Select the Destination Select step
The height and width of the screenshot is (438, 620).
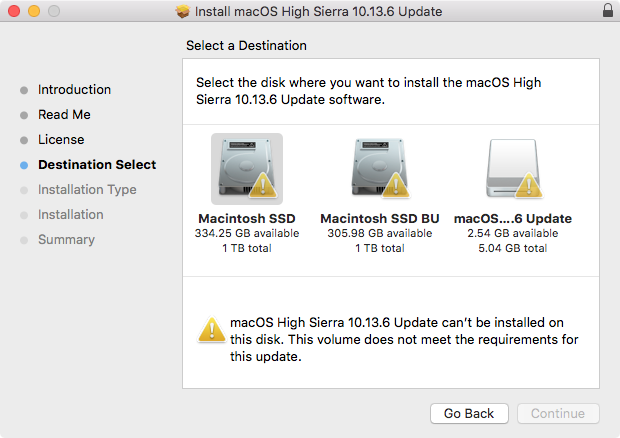[97, 164]
